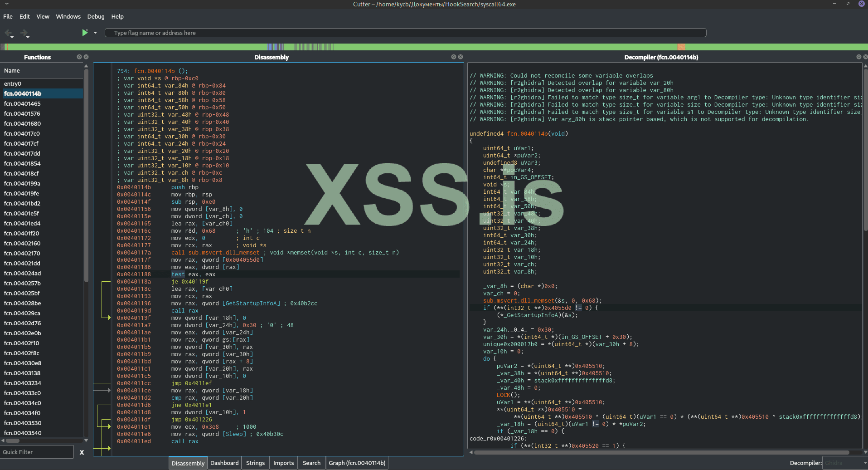Close the Disassembly panel
Image resolution: width=868 pixels, height=470 pixels.
[x=461, y=57]
